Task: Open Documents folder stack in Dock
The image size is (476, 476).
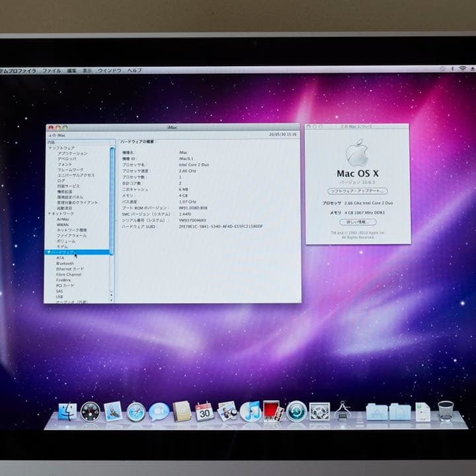Action: coord(400,412)
